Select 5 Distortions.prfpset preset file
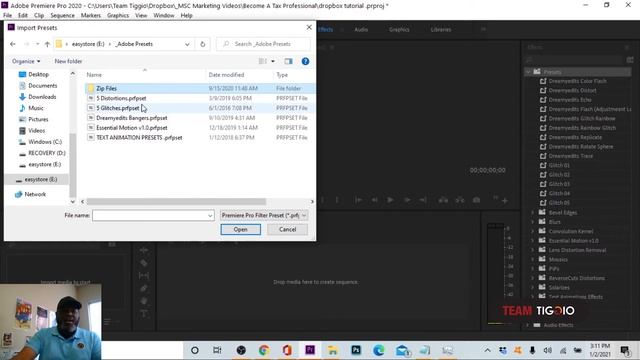The image size is (640, 360). tap(121, 98)
